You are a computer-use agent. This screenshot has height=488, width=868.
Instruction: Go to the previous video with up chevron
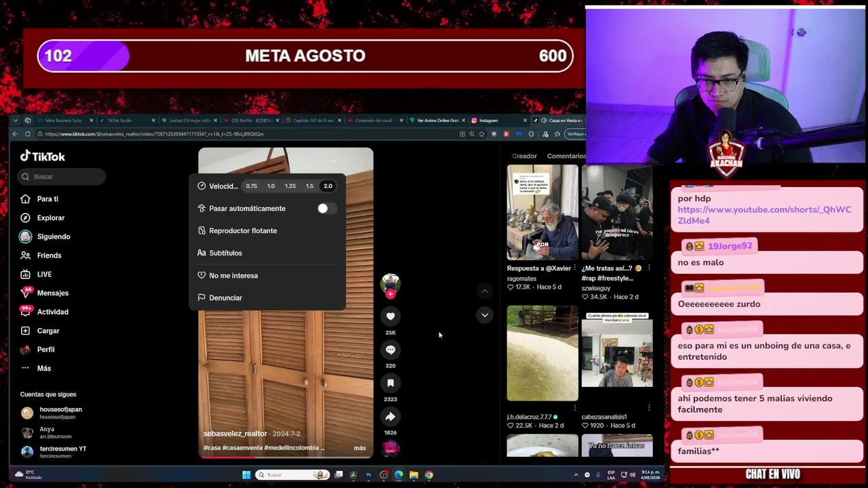pos(485,291)
